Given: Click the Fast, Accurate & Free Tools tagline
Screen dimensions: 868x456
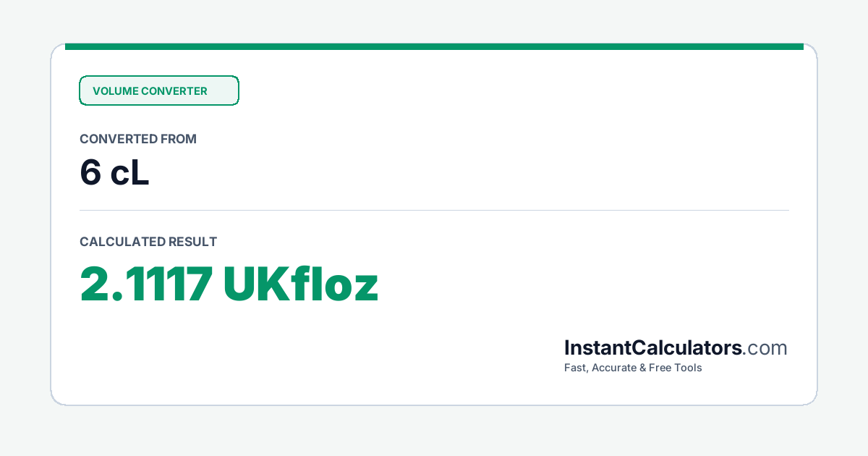Looking at the screenshot, I should pos(633,368).
